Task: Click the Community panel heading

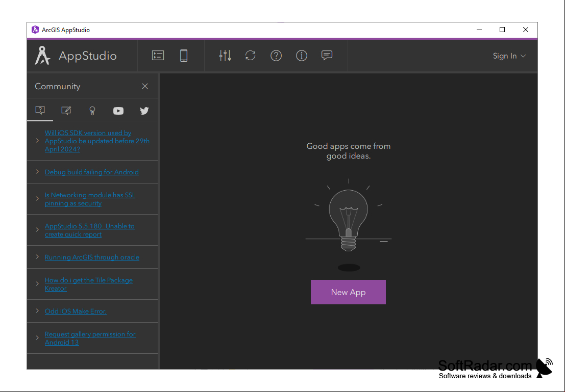Action: pos(57,86)
